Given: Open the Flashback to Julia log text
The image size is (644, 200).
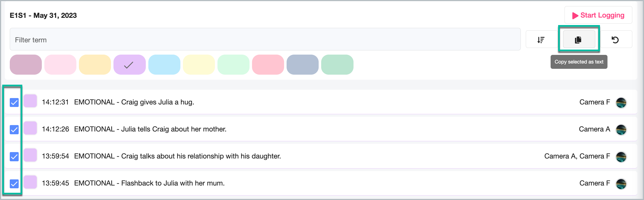Looking at the screenshot, I should 149,183.
